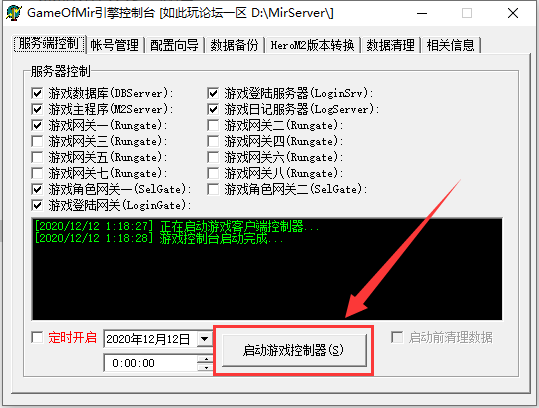Click the 0:00:00 time input field
539x408 pixels.
pyautogui.click(x=151, y=363)
